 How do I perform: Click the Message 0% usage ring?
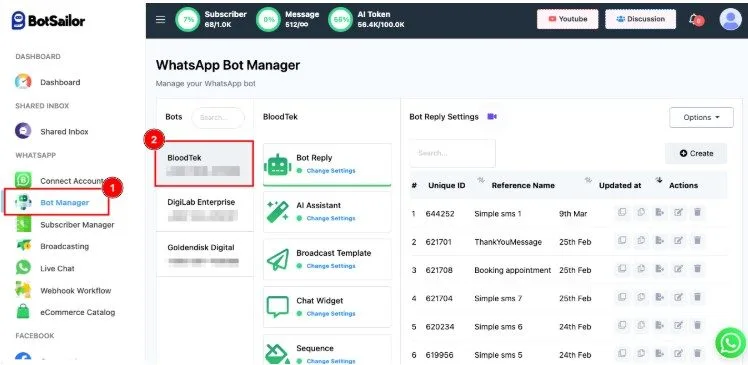pos(269,20)
